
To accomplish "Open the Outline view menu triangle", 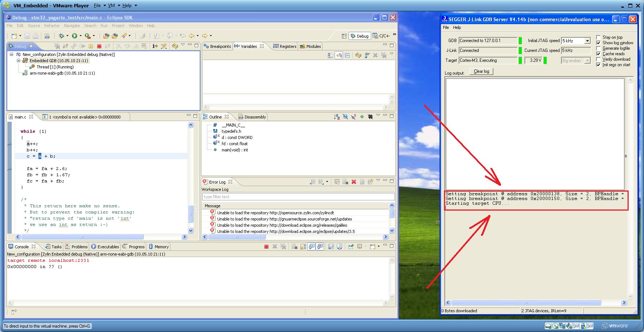I will pos(378,116).
